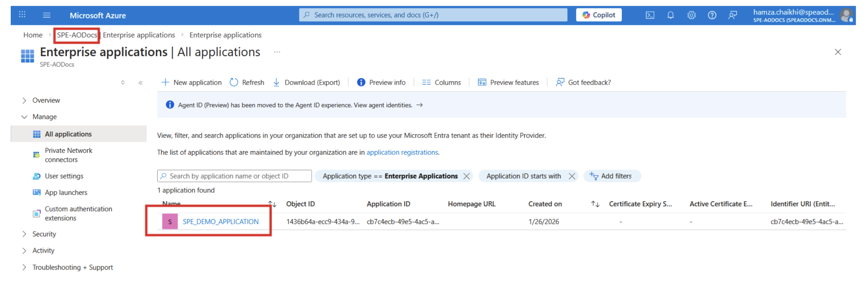Open the notifications bell
Screen dimensions: 868x287
pyautogui.click(x=671, y=15)
